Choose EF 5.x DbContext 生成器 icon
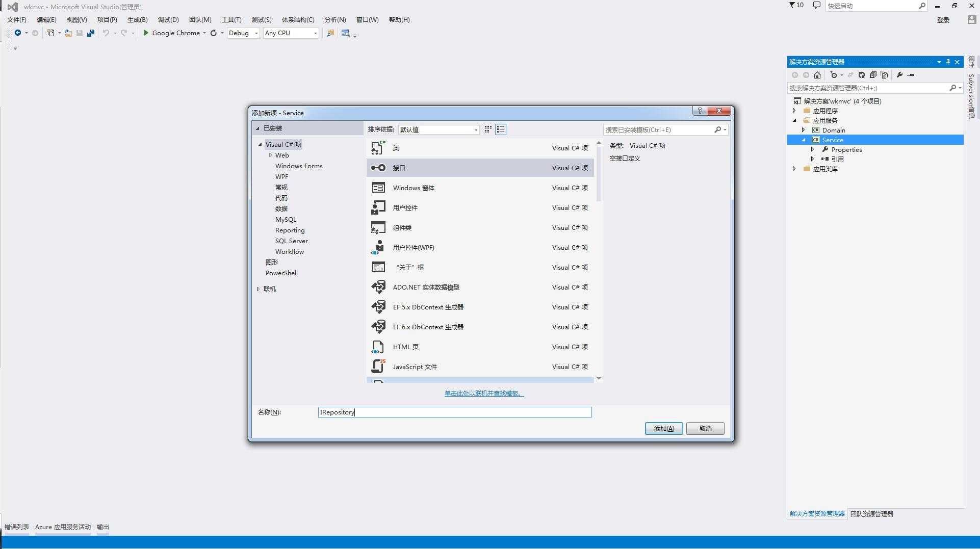The image size is (980, 549). point(378,307)
